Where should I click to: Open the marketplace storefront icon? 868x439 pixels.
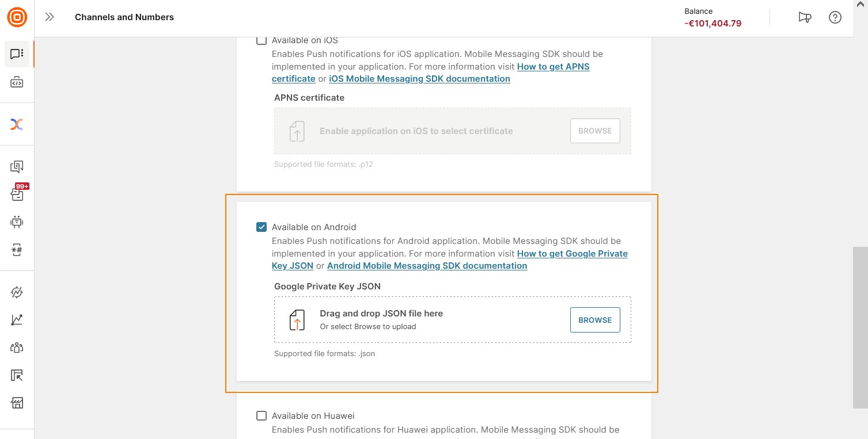tap(17, 403)
